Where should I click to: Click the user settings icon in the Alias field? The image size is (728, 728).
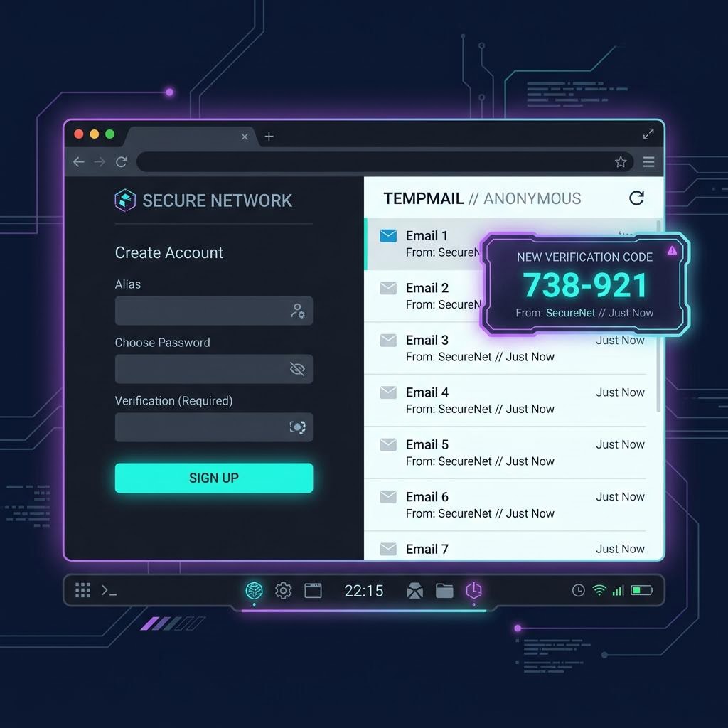coord(298,311)
